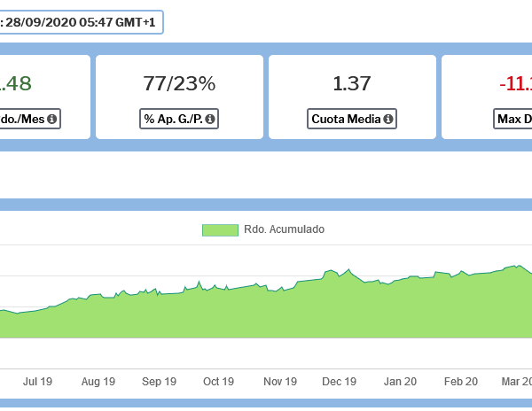Click the Dec 19 axis label
This screenshot has width=532, height=411.
(x=340, y=382)
